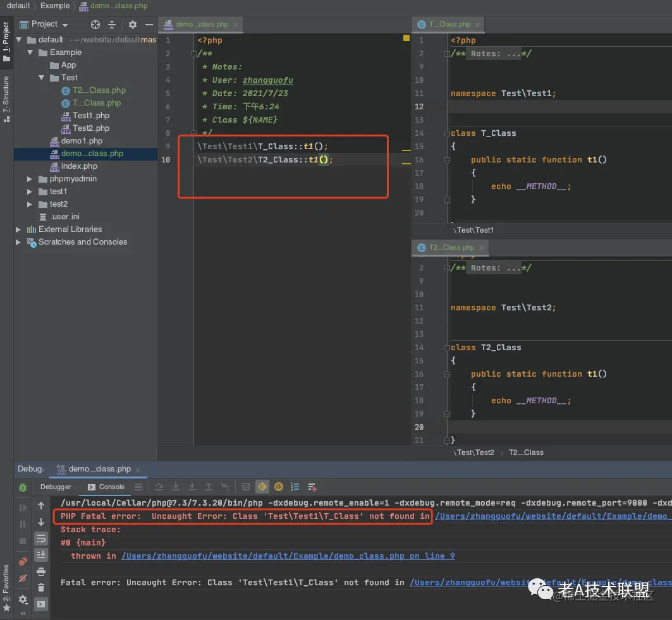
Task: Collapse the Test folder
Action: click(41, 78)
